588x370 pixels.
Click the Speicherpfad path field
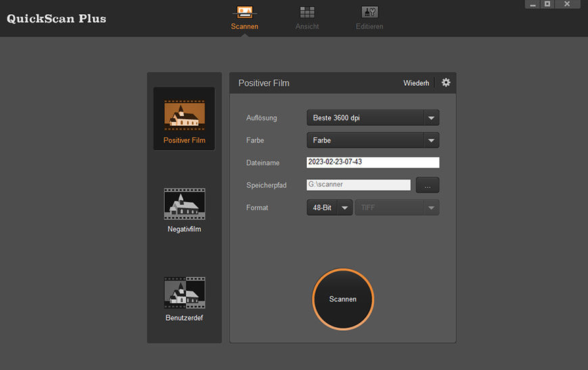tap(358, 185)
